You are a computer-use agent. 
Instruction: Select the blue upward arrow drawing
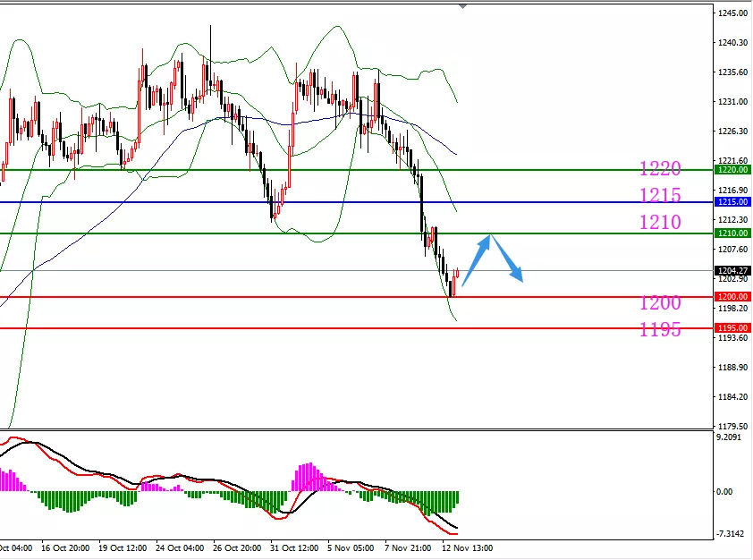coord(478,258)
